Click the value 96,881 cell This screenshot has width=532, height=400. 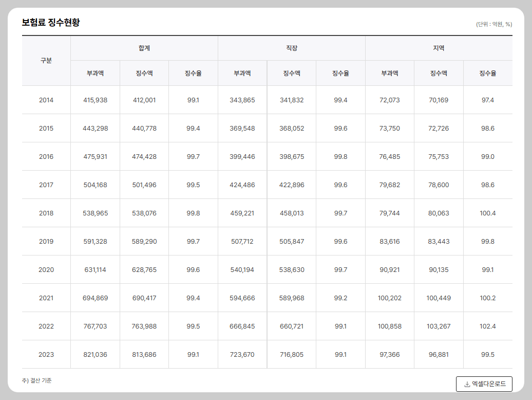point(439,355)
